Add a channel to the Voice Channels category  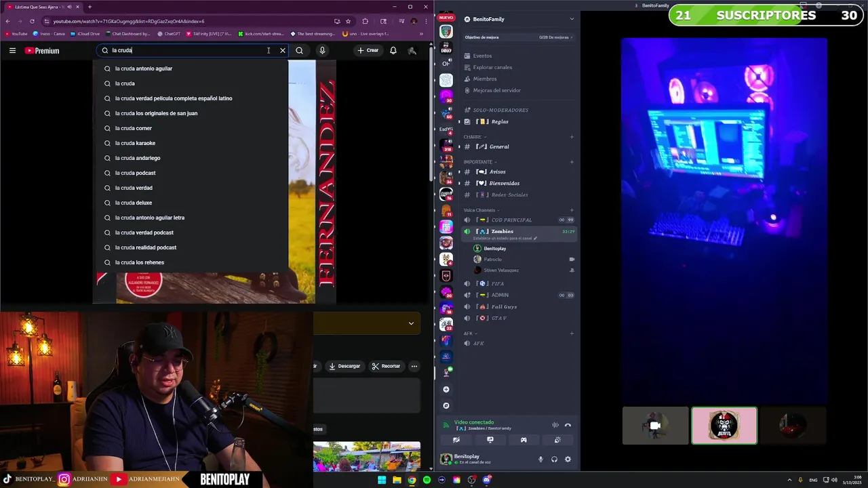click(572, 210)
